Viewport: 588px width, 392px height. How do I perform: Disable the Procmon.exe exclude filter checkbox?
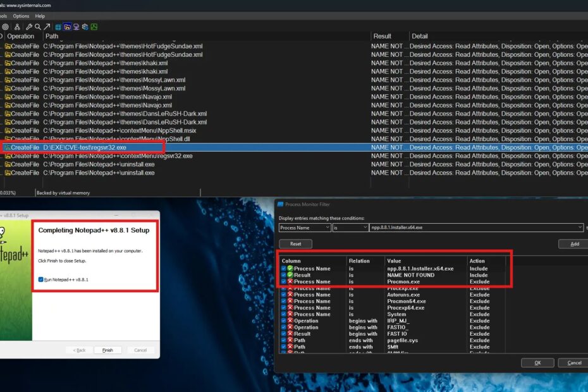(x=283, y=281)
